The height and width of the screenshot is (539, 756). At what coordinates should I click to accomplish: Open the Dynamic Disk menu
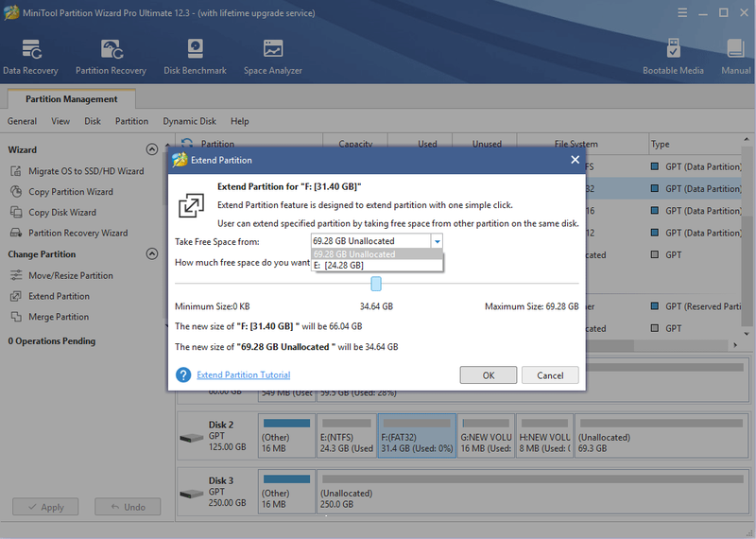(x=190, y=121)
